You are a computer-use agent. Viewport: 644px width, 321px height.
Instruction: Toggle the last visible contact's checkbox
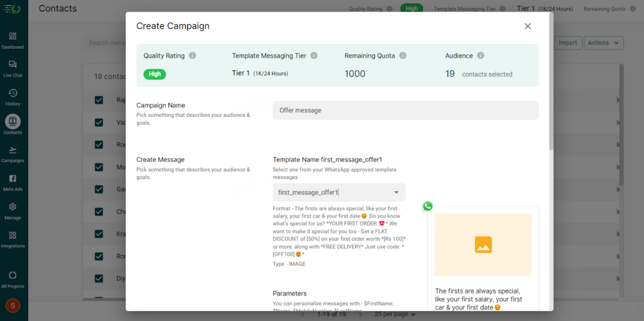pyautogui.click(x=98, y=279)
